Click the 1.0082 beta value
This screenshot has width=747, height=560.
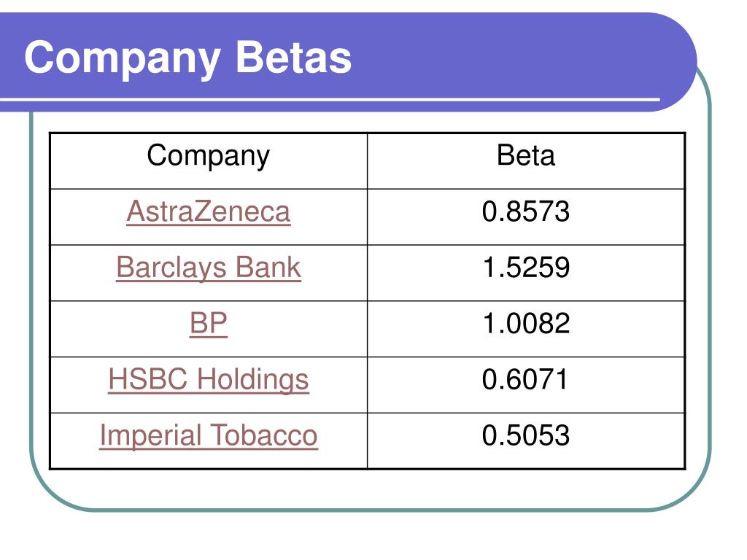[x=526, y=323]
